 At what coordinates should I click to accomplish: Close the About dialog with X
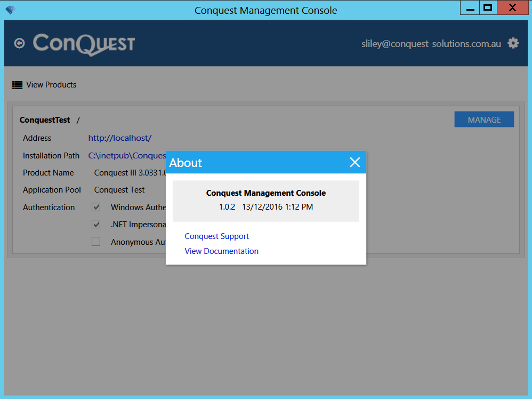(x=355, y=162)
